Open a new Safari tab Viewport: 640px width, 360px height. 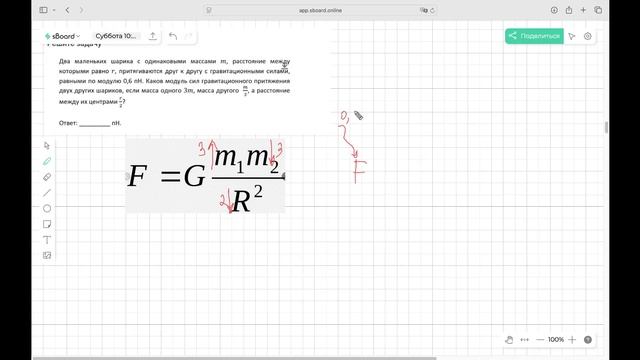583,10
